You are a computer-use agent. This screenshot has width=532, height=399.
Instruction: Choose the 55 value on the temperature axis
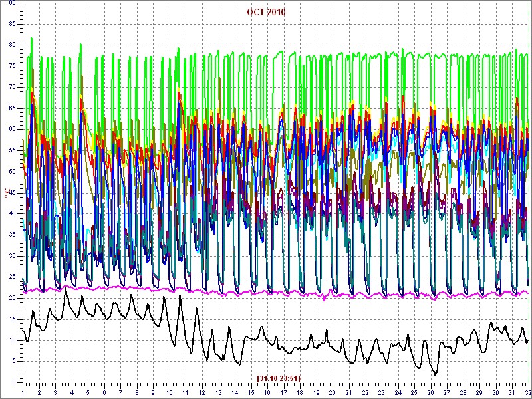12,151
